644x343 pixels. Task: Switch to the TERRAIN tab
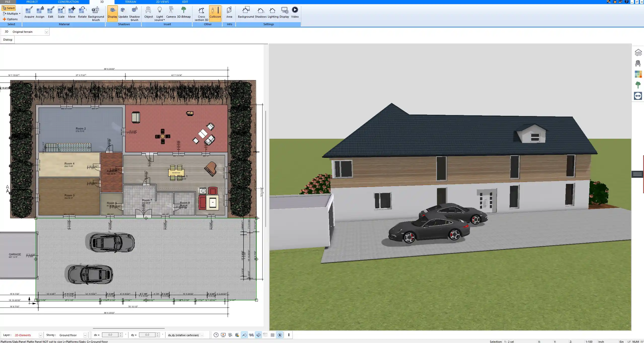click(130, 2)
